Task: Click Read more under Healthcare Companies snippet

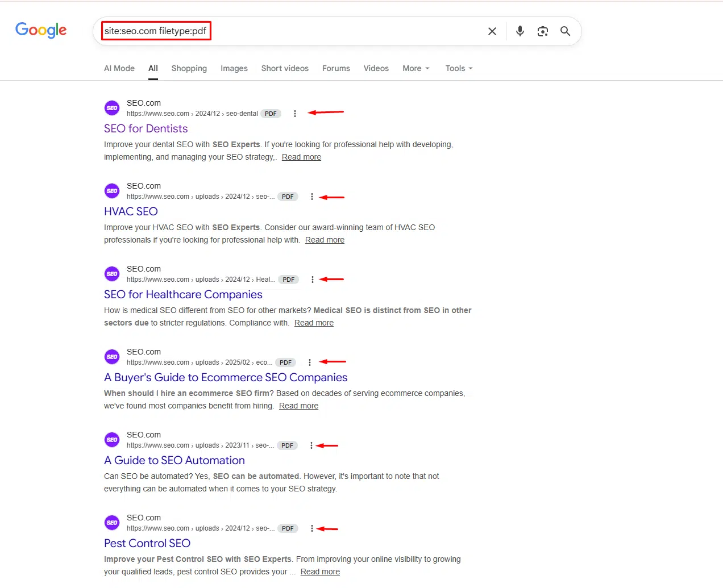Action: pyautogui.click(x=314, y=323)
